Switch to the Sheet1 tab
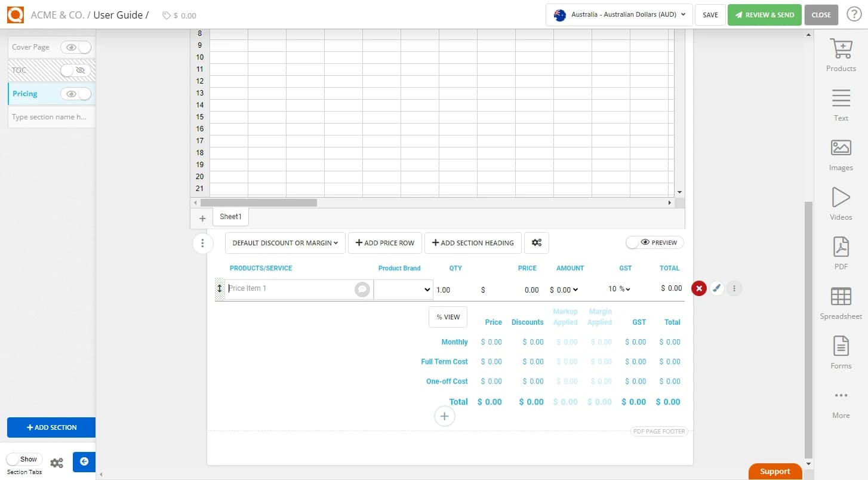868x480 pixels. pos(230,216)
